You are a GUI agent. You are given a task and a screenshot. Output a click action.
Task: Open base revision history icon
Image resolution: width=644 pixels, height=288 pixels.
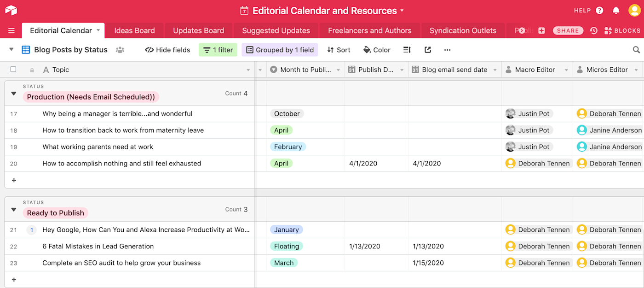pyautogui.click(x=593, y=30)
